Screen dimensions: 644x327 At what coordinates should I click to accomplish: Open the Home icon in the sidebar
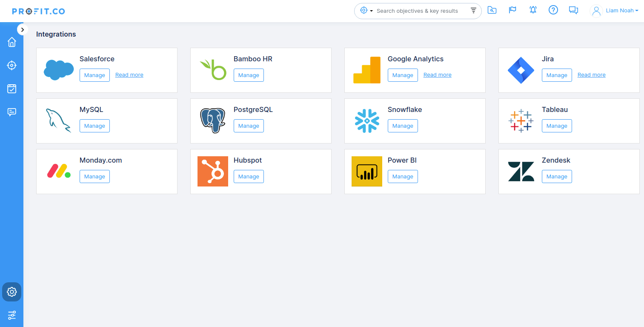[12, 42]
